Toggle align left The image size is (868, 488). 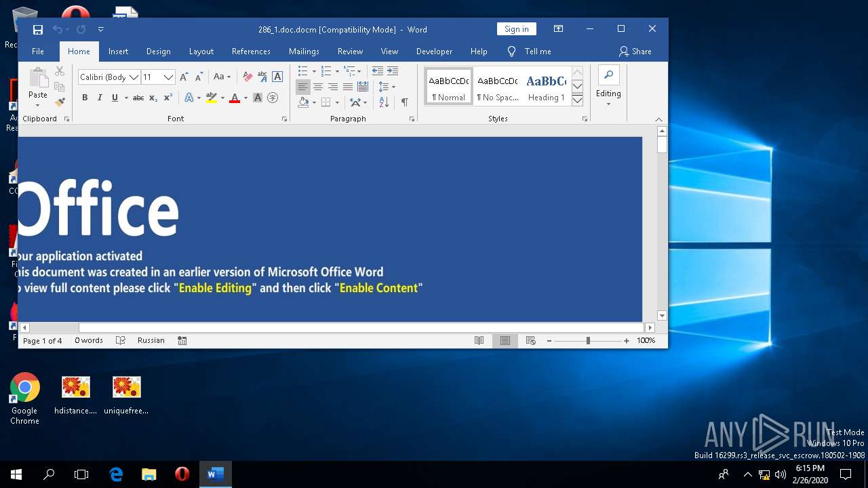[303, 87]
